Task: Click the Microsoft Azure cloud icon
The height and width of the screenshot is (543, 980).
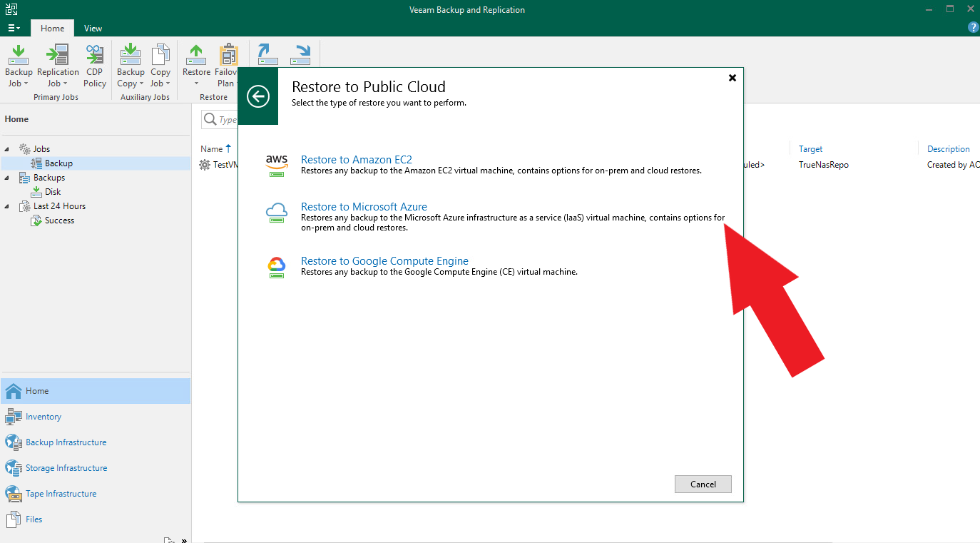Action: tap(277, 213)
